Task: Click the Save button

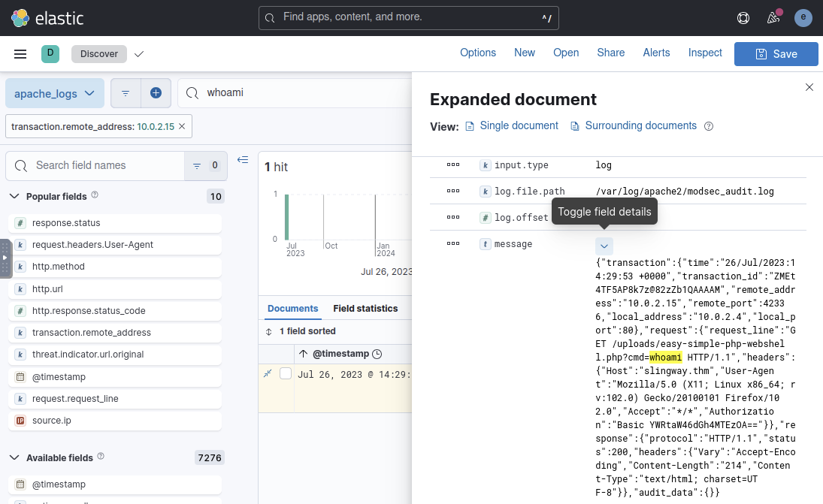Action: [776, 54]
